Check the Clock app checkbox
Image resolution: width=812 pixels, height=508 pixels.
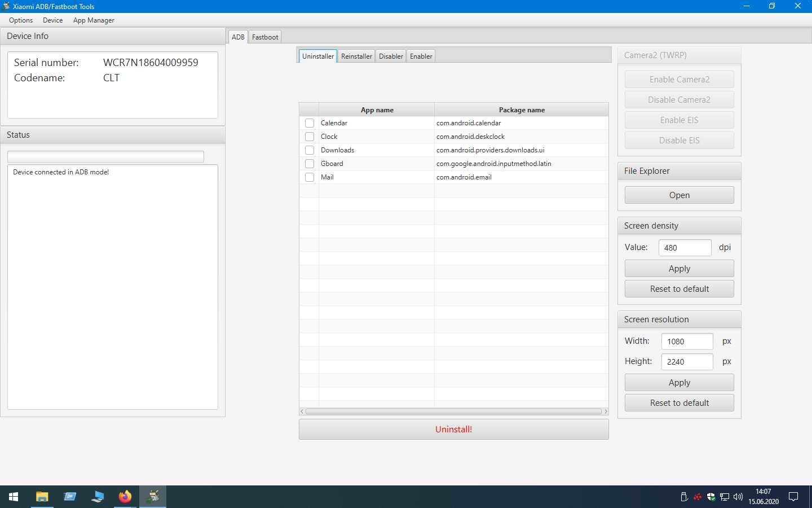click(x=310, y=137)
